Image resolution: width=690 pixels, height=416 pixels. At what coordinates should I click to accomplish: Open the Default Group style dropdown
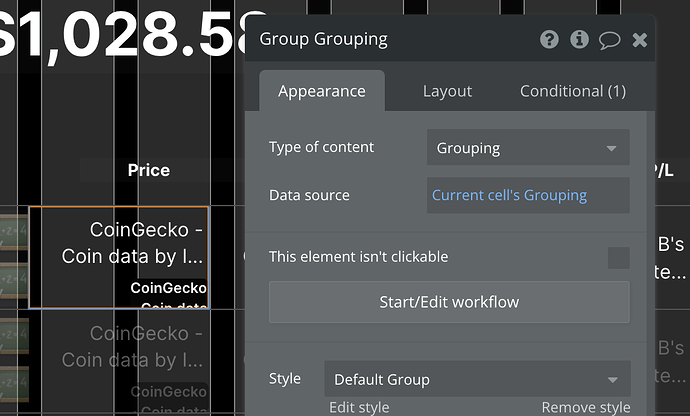(477, 380)
